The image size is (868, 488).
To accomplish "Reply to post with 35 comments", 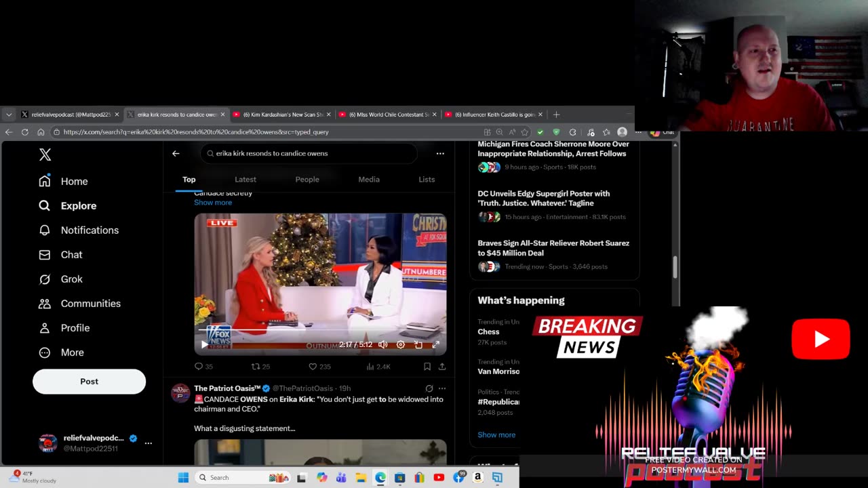I will tap(203, 366).
